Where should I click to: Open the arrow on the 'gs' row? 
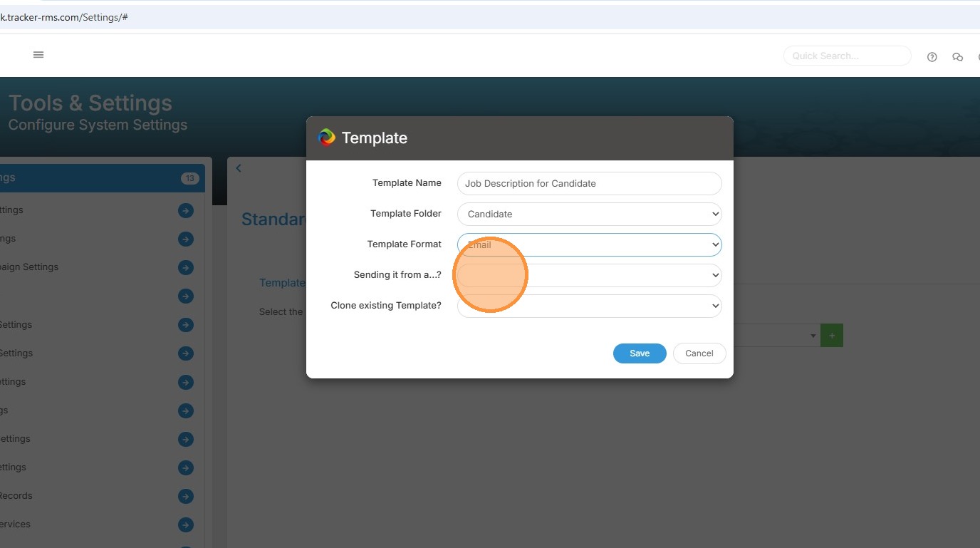click(186, 410)
